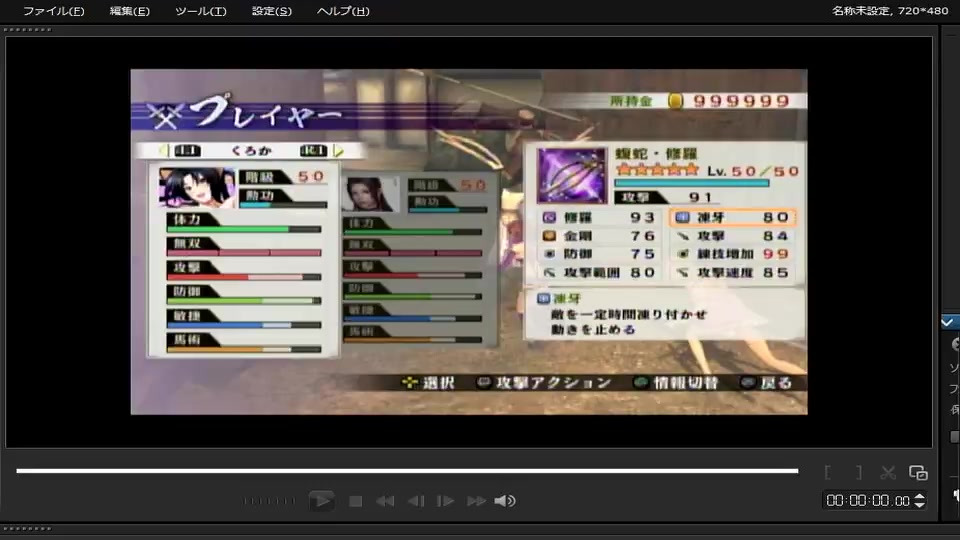Click the game video in the preview window

(469, 242)
